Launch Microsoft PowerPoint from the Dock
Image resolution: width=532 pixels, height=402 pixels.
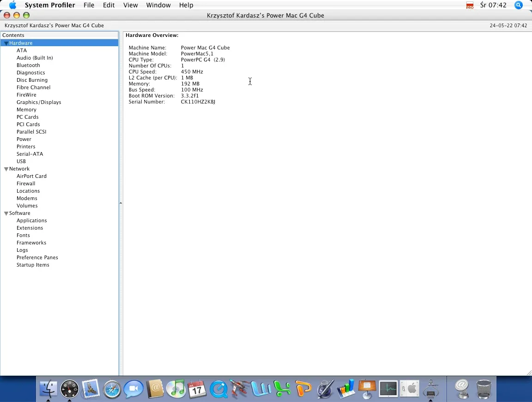click(x=303, y=389)
